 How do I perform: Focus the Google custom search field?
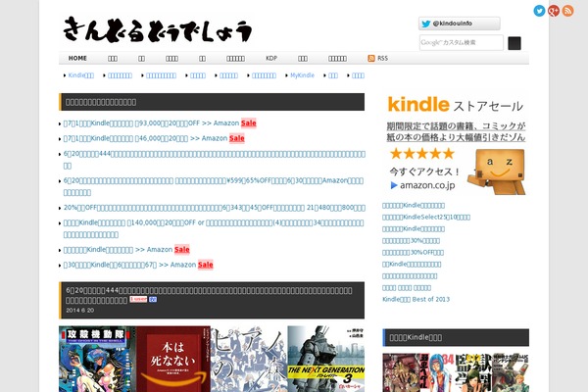tap(462, 42)
